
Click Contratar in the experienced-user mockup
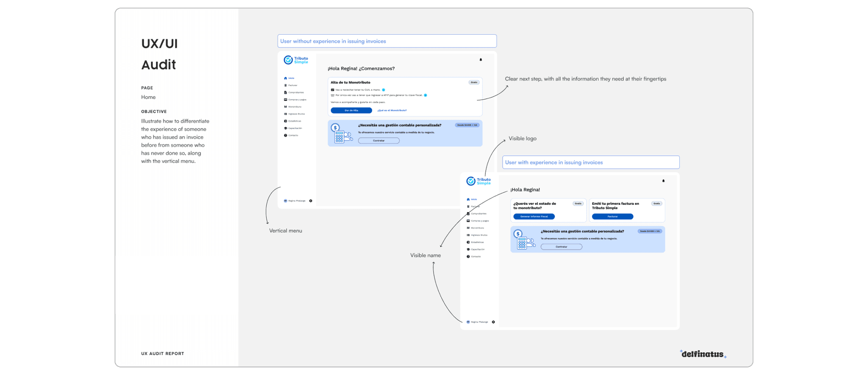[x=562, y=246]
